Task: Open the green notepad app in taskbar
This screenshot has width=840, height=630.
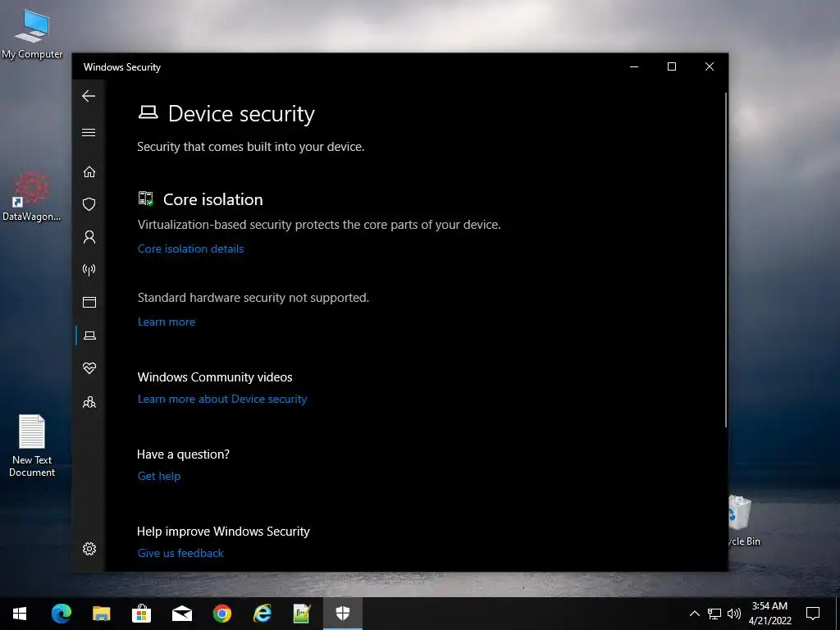Action: point(302,614)
